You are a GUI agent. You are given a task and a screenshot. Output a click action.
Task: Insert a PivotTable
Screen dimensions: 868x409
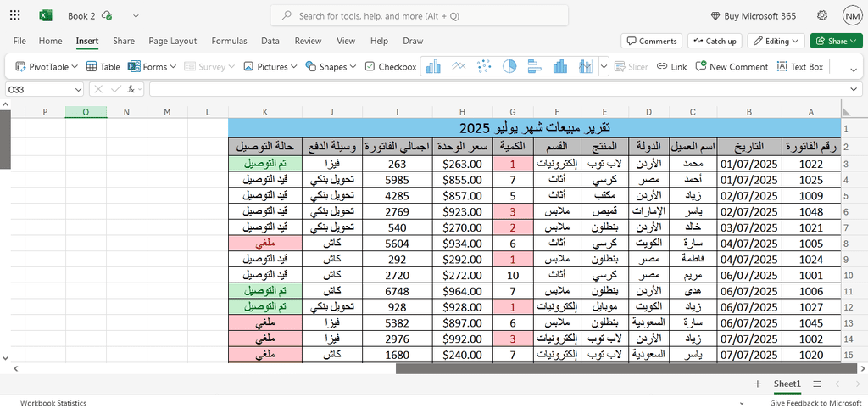[41, 66]
